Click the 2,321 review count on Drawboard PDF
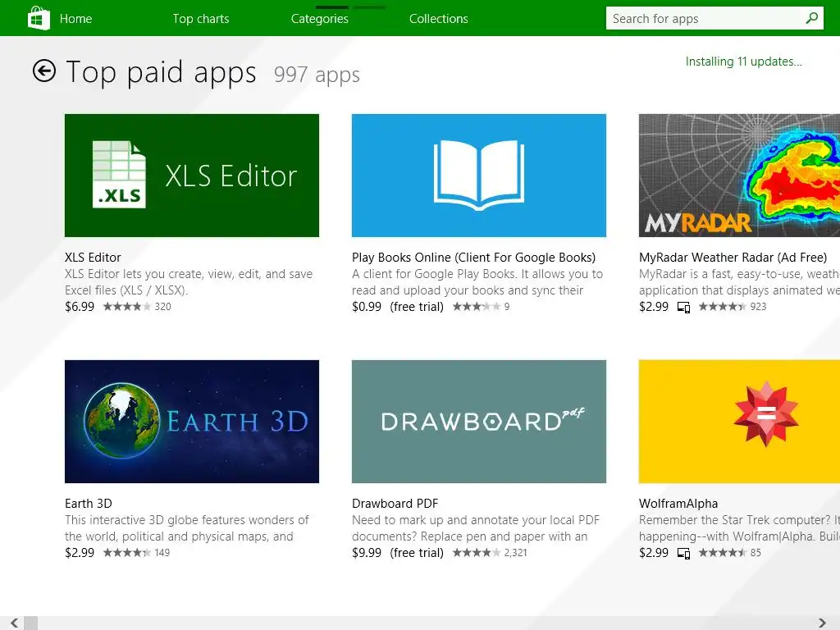Viewport: 840px width, 630px height. [x=515, y=552]
